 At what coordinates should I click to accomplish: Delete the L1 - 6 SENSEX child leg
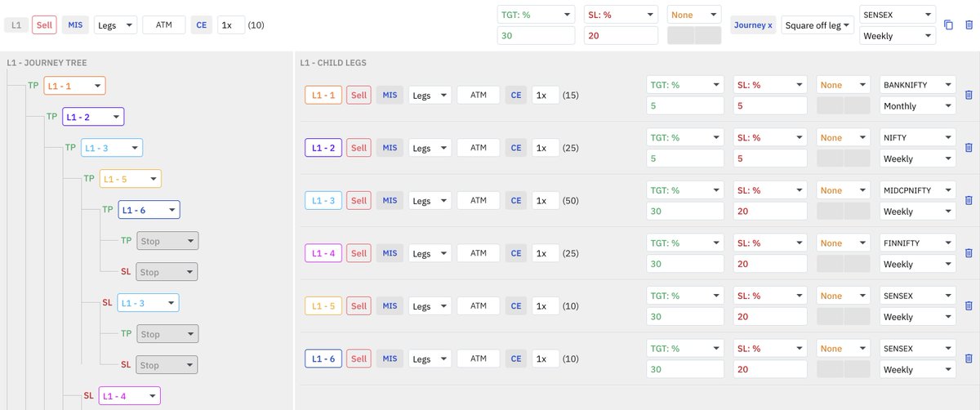tap(969, 359)
